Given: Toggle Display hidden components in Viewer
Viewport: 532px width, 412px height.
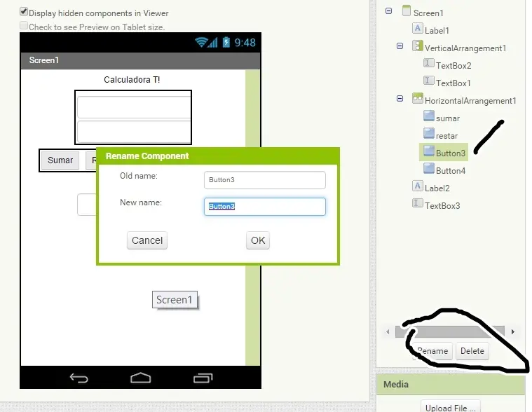Looking at the screenshot, I should click(x=23, y=12).
